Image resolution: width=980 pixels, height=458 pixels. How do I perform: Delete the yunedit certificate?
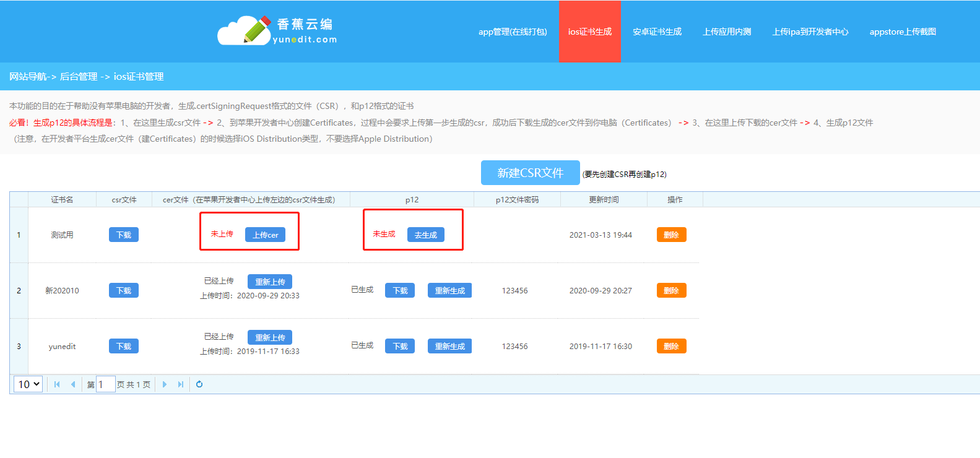tap(671, 346)
